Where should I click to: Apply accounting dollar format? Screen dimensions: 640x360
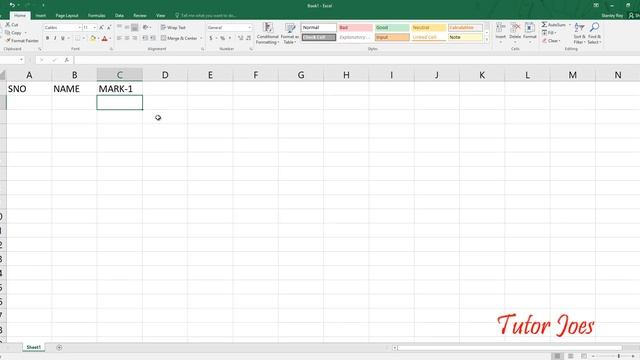point(211,38)
